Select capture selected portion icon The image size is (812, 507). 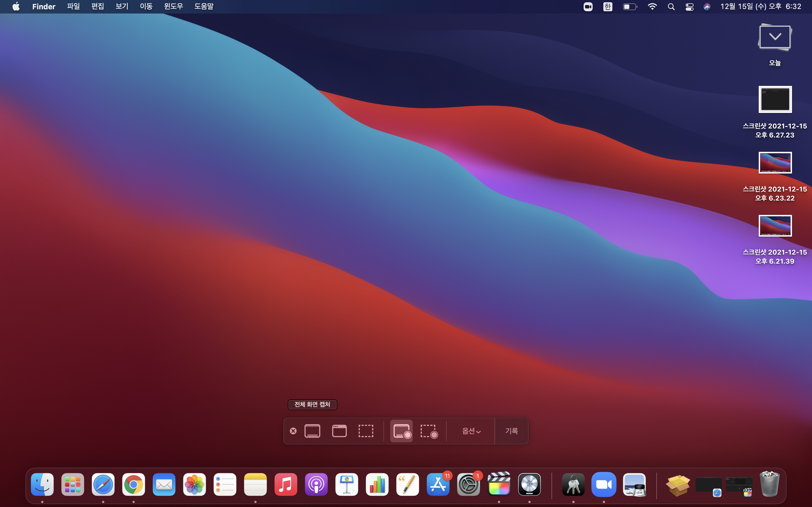(x=366, y=431)
